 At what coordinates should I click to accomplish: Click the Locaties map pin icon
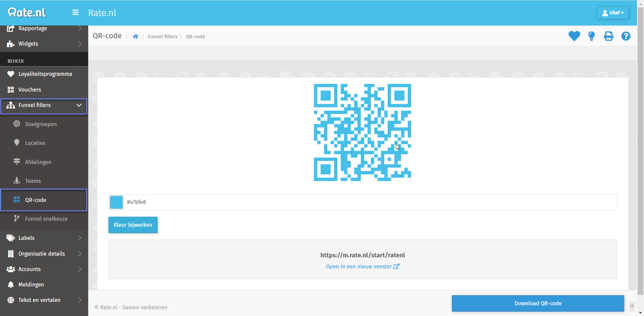17,143
